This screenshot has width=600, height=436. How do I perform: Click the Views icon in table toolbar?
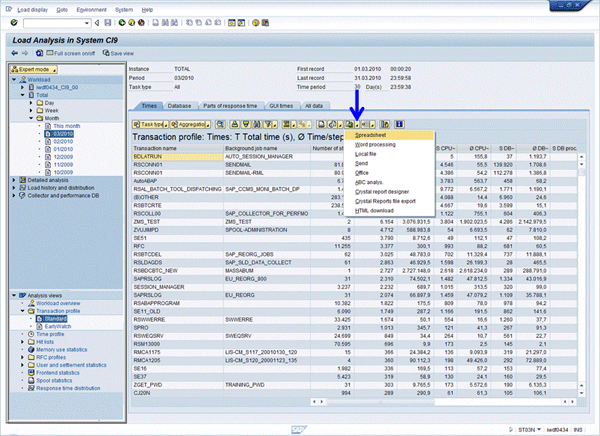point(333,124)
